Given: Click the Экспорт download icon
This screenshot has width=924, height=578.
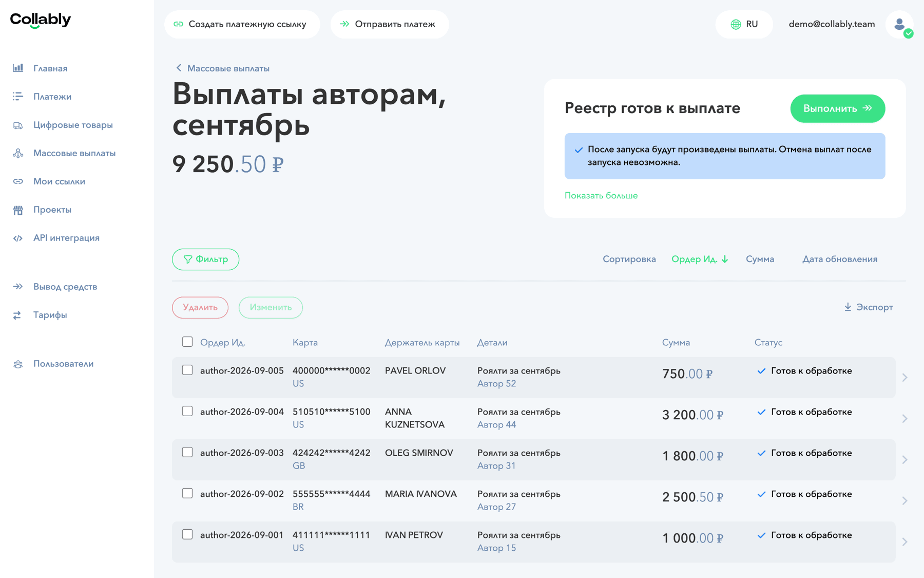Looking at the screenshot, I should coord(848,307).
